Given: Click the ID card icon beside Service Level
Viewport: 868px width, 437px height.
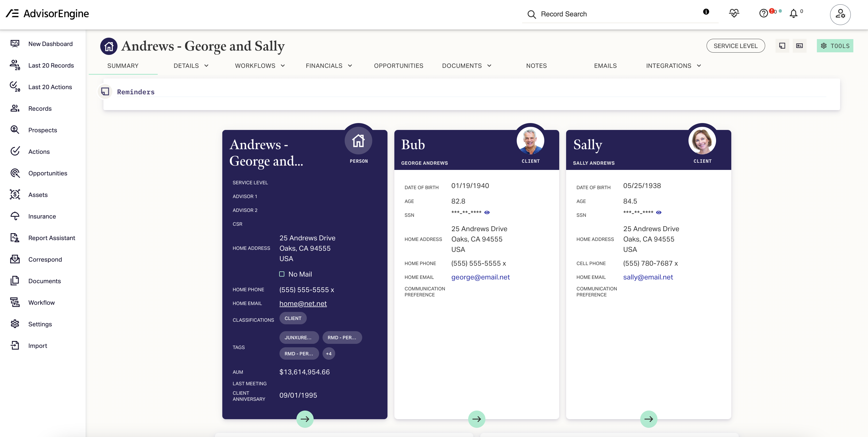Looking at the screenshot, I should pyautogui.click(x=799, y=46).
